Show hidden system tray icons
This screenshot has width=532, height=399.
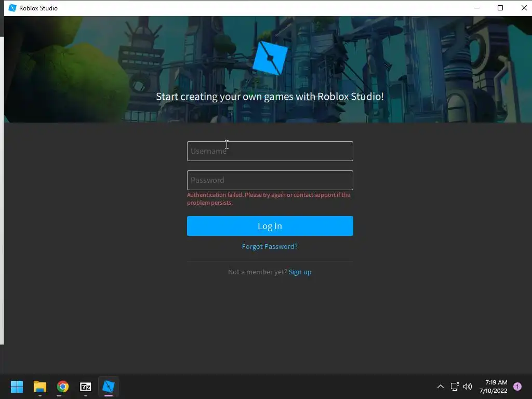(x=441, y=387)
